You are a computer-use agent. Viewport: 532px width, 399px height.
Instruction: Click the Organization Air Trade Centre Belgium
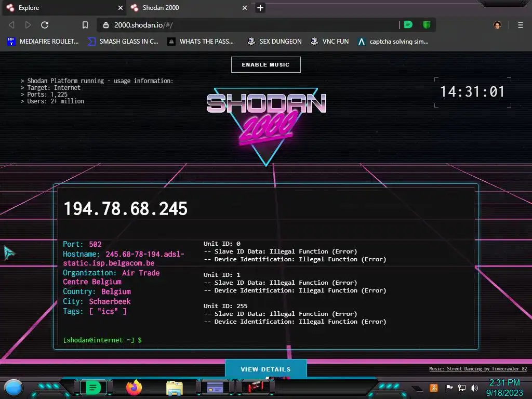(111, 277)
